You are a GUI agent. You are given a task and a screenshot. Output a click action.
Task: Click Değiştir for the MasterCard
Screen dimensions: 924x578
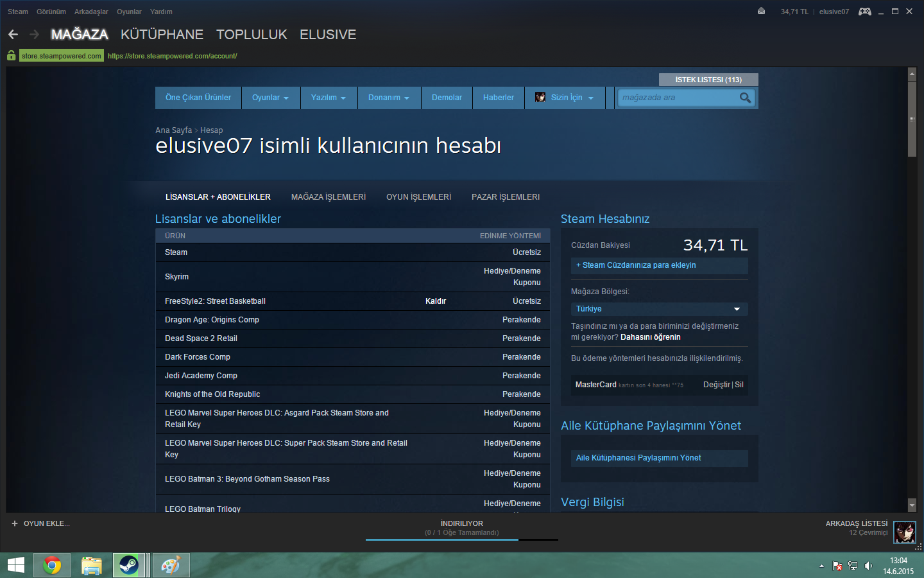[717, 385]
